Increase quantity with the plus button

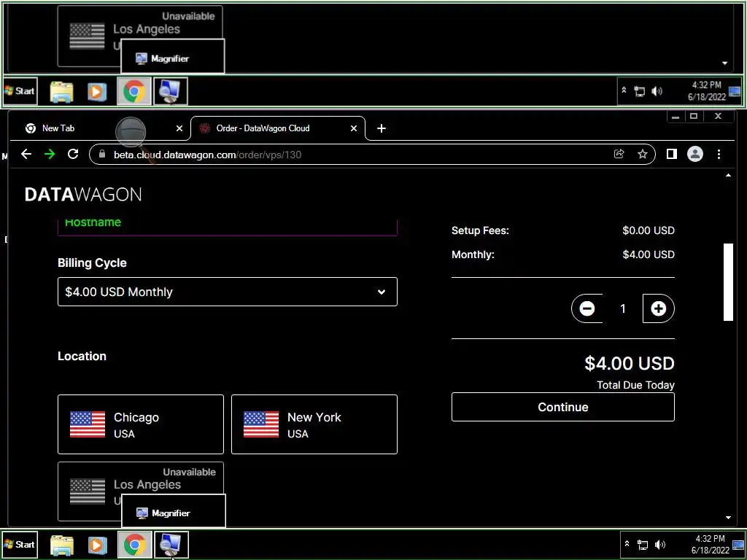coord(659,308)
